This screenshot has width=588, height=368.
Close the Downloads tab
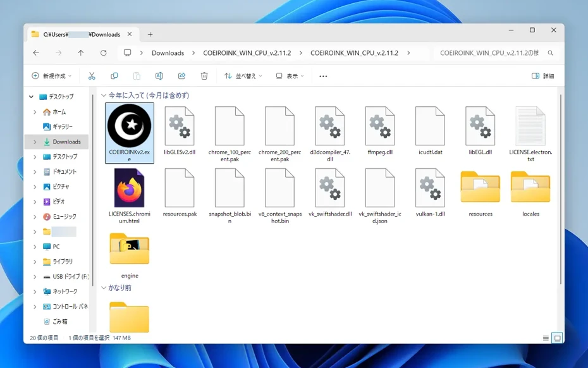pyautogui.click(x=130, y=34)
